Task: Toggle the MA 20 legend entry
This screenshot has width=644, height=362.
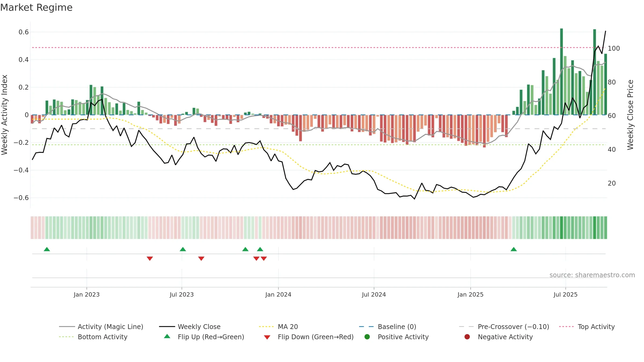Action: click(278, 327)
